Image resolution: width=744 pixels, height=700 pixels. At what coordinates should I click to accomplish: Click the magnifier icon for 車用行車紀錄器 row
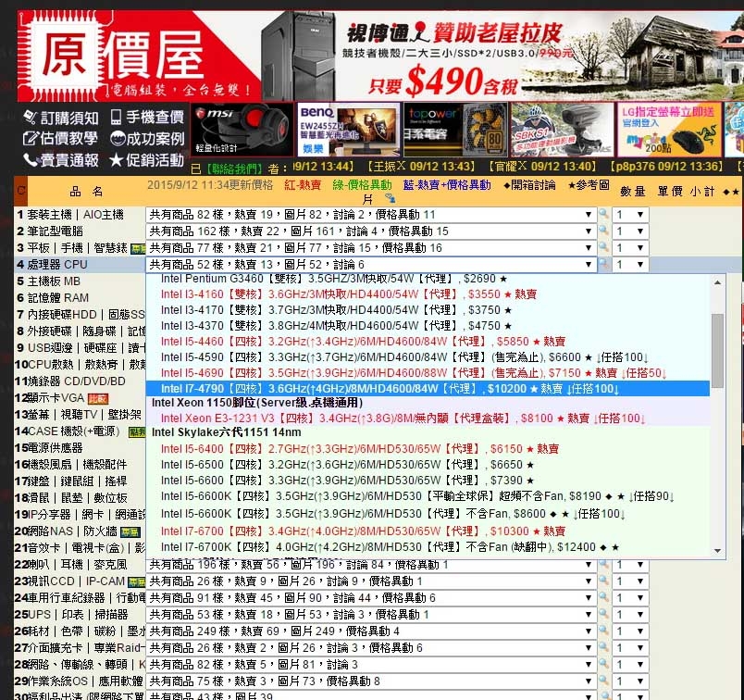[x=603, y=598]
